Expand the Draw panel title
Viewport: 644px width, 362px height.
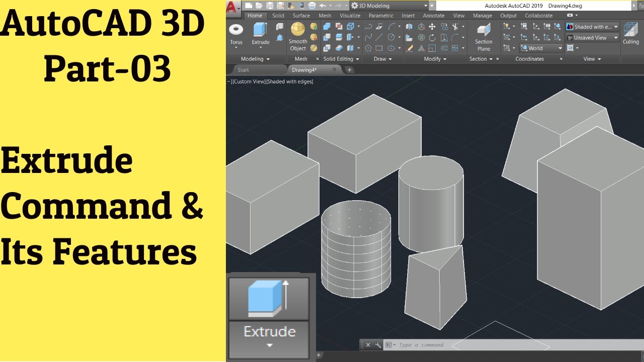(382, 59)
